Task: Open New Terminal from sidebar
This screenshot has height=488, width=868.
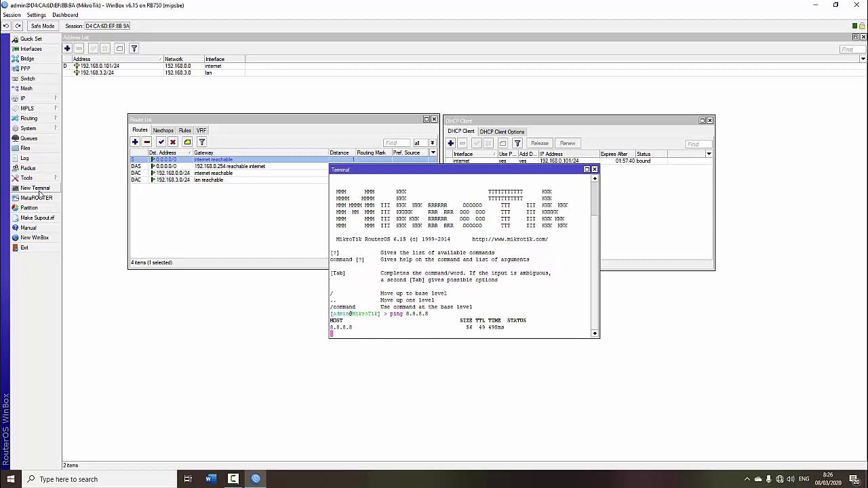Action: pos(35,188)
